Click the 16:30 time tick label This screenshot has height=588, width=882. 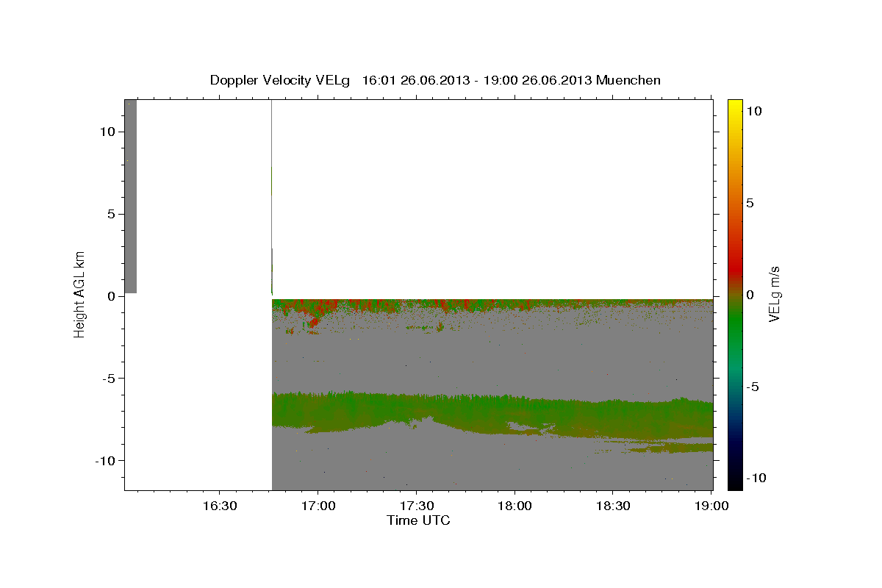pos(219,506)
